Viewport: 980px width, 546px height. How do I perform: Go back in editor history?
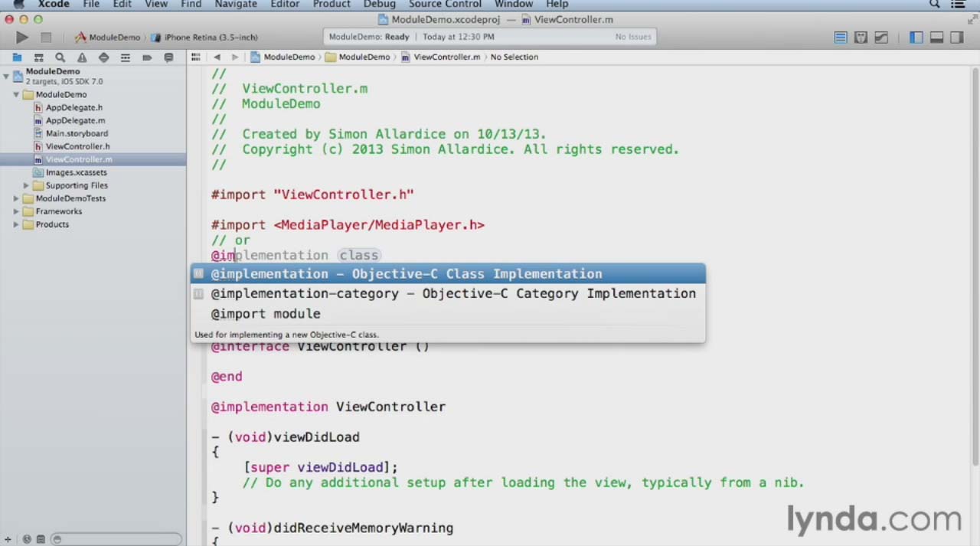217,57
